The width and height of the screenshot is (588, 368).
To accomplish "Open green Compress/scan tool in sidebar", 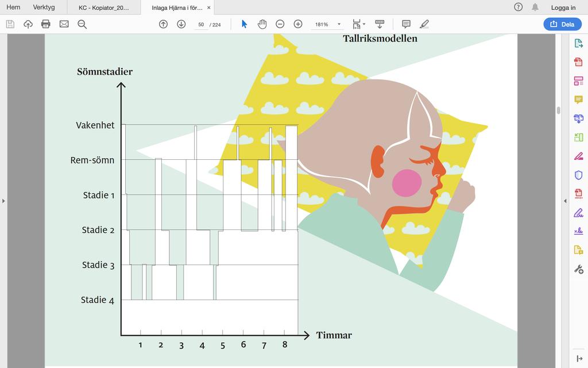I will (x=579, y=137).
